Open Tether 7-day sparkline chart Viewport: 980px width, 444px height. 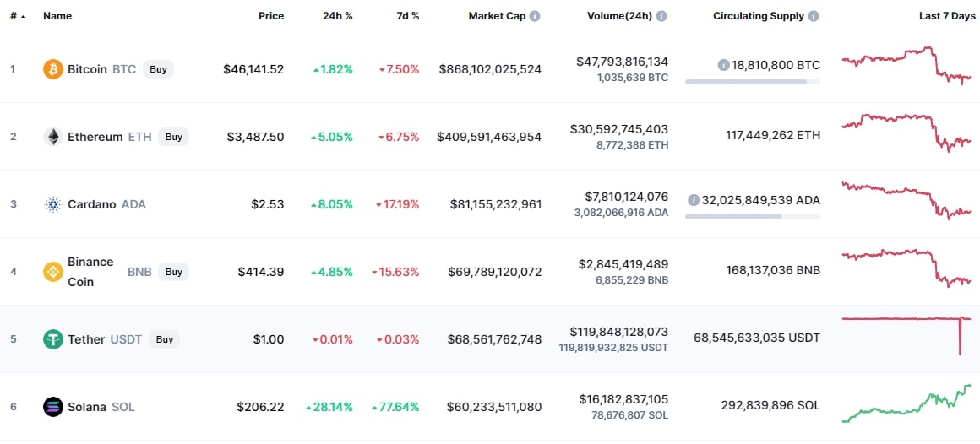pos(906,336)
